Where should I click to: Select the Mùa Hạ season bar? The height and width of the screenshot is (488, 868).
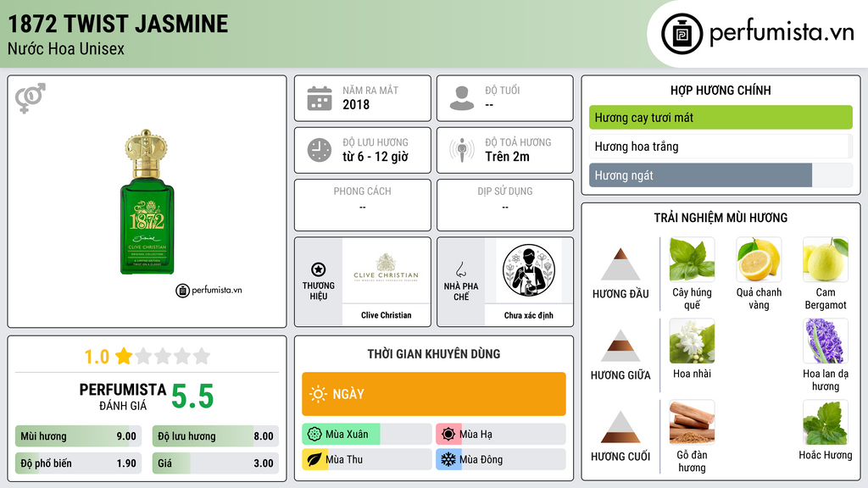(x=500, y=435)
